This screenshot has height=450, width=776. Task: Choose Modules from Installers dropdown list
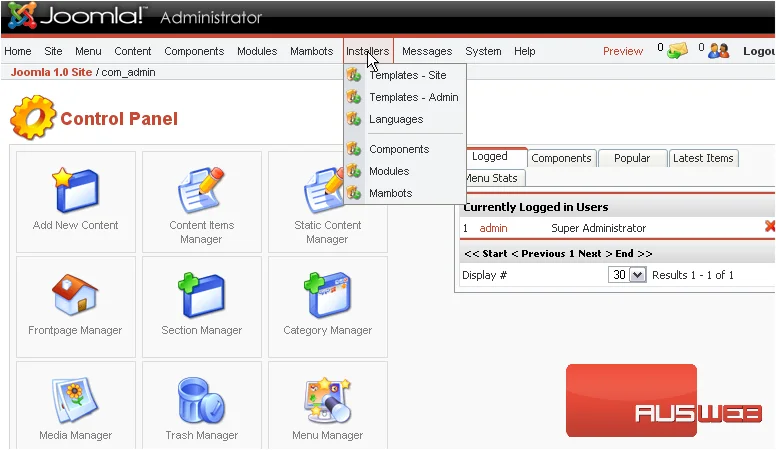[x=389, y=171]
